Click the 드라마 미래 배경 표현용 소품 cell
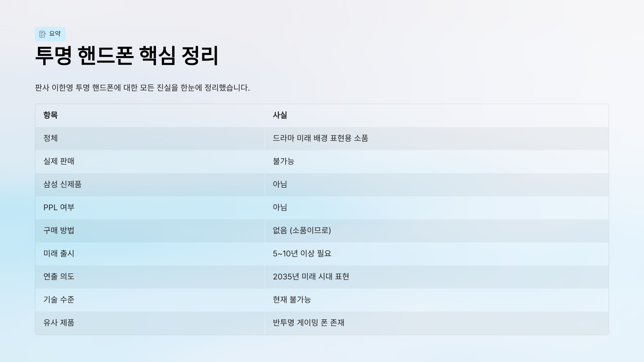This screenshot has width=644, height=362. (320, 138)
